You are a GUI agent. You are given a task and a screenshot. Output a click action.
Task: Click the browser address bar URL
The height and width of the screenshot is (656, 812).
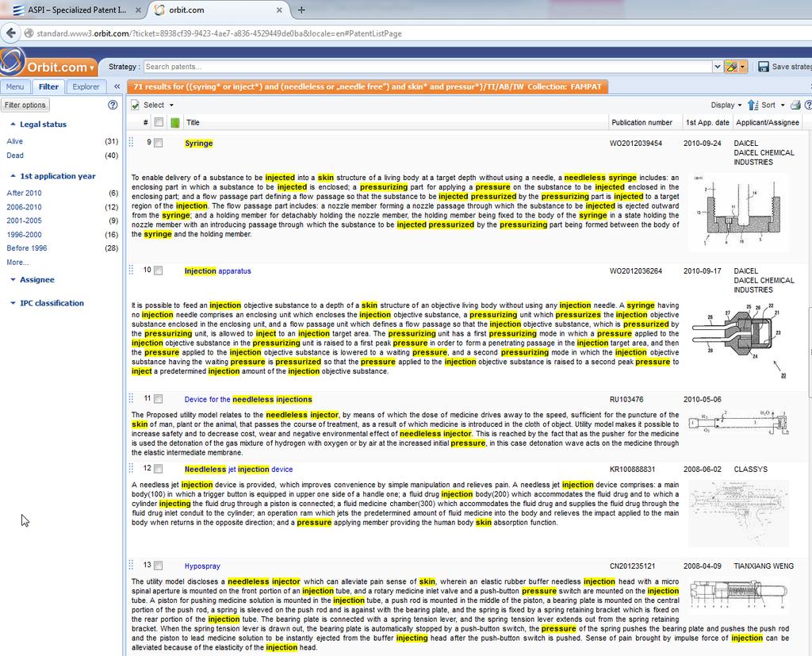tap(219, 33)
